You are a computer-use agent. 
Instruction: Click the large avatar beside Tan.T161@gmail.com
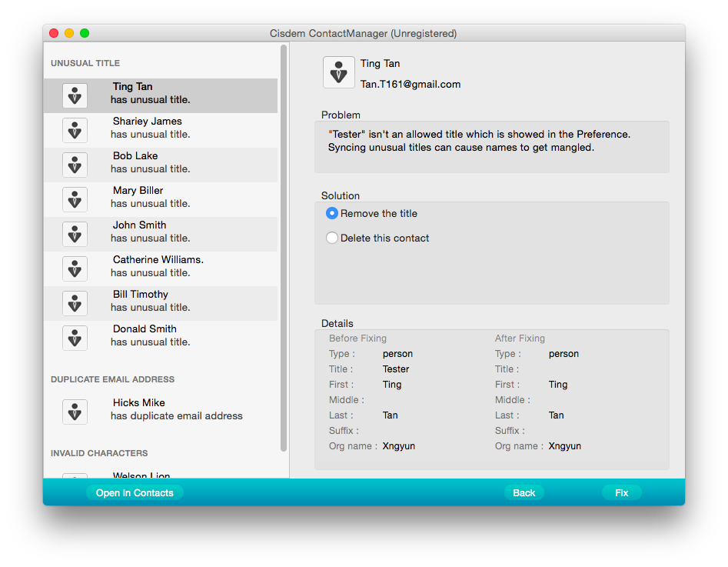tap(338, 72)
